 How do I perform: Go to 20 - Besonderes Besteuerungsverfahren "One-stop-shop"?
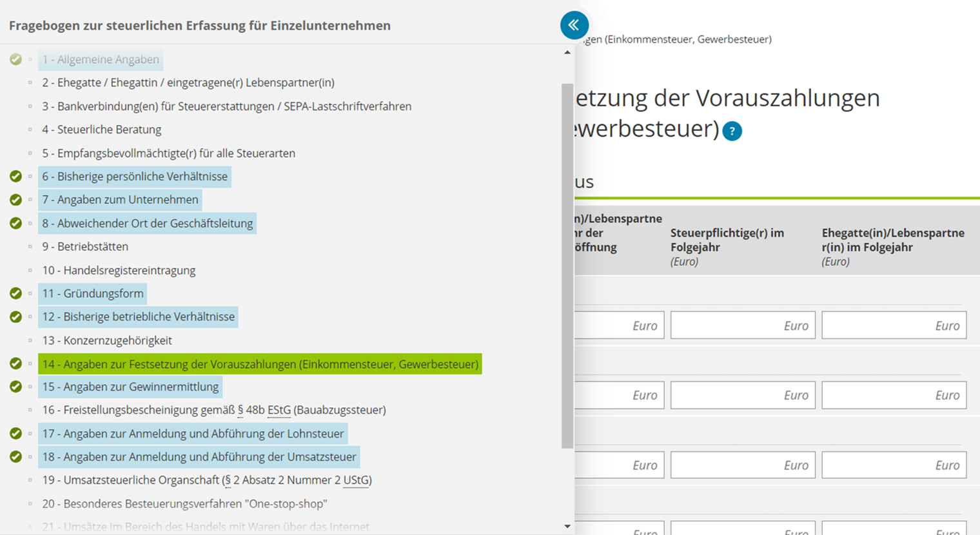pos(184,503)
